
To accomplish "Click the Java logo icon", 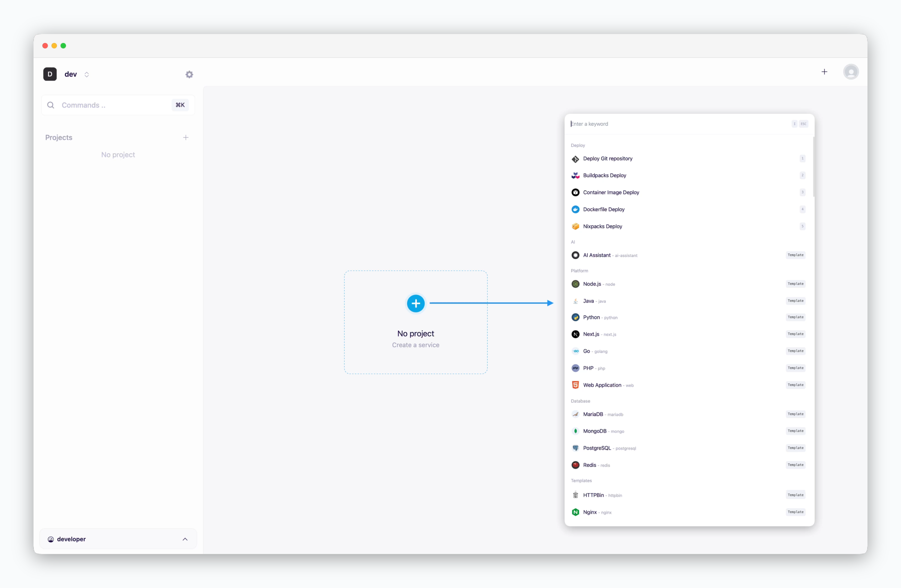I will 575,301.
